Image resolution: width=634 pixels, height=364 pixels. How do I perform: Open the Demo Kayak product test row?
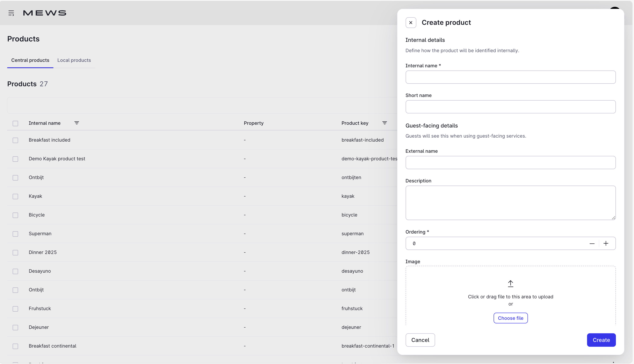click(57, 159)
